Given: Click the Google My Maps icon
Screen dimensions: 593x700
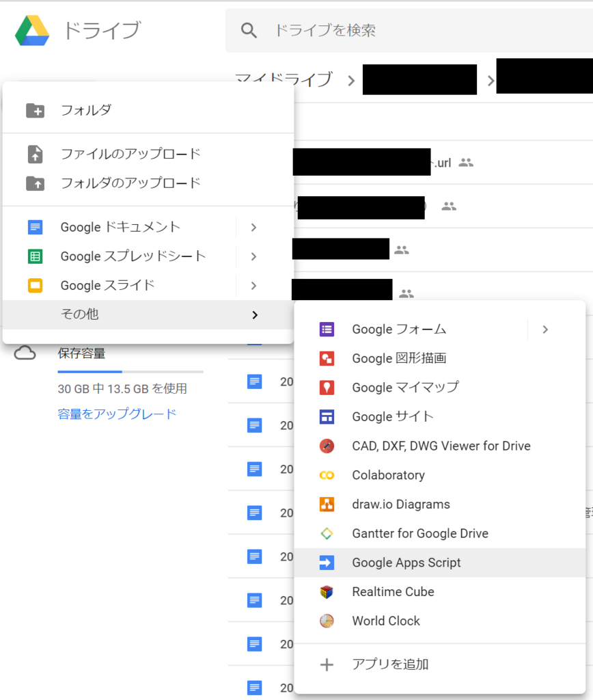Looking at the screenshot, I should click(x=327, y=388).
